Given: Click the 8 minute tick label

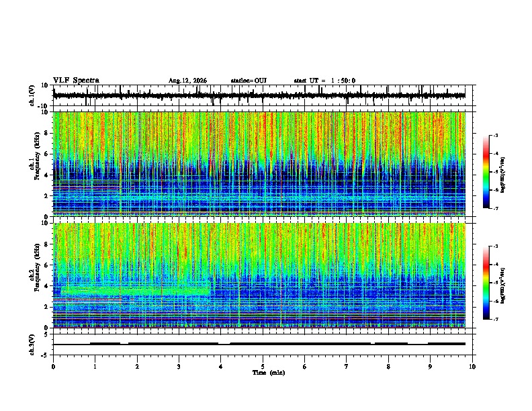Looking at the screenshot, I should pyautogui.click(x=388, y=367).
